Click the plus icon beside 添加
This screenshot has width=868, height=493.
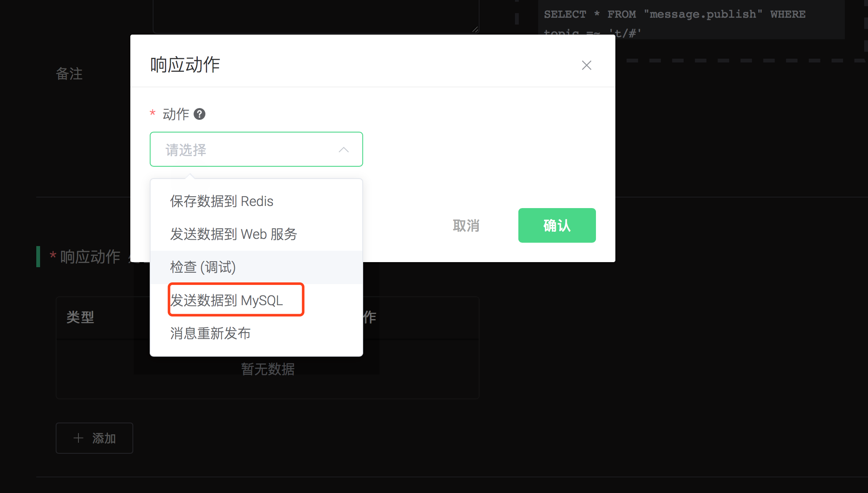coord(78,438)
